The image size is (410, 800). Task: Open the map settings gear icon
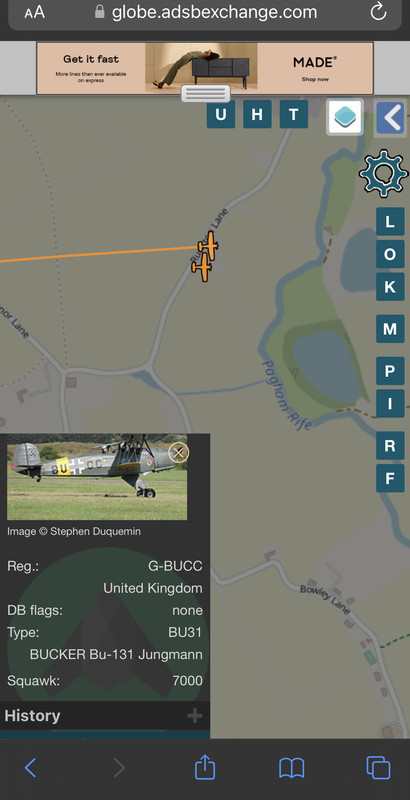383,173
